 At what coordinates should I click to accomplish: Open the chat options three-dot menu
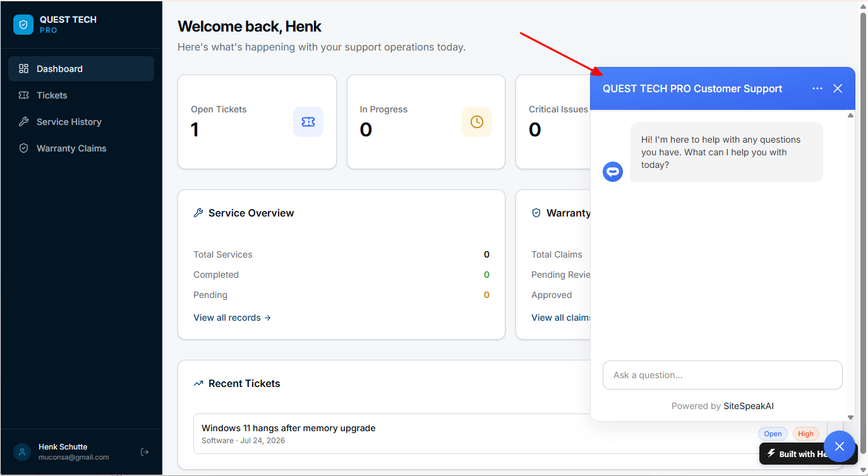817,88
